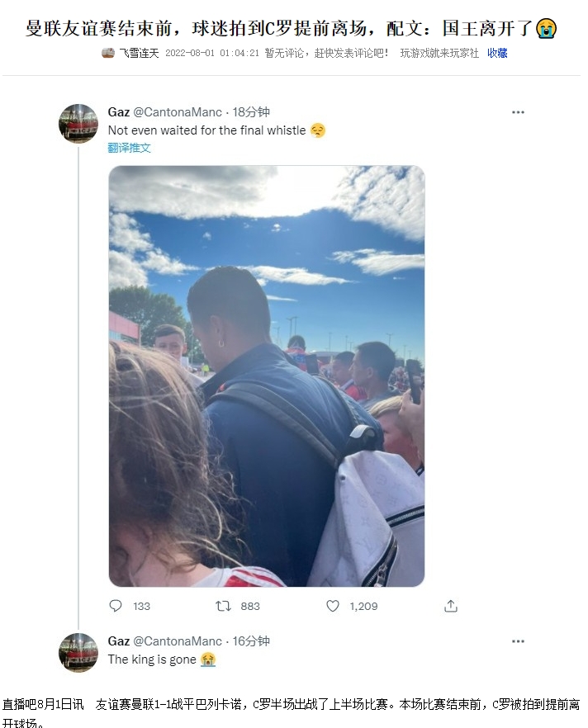This screenshot has height=728, width=588.
Task: Open three-dot menu on second tweet
Action: 518,641
